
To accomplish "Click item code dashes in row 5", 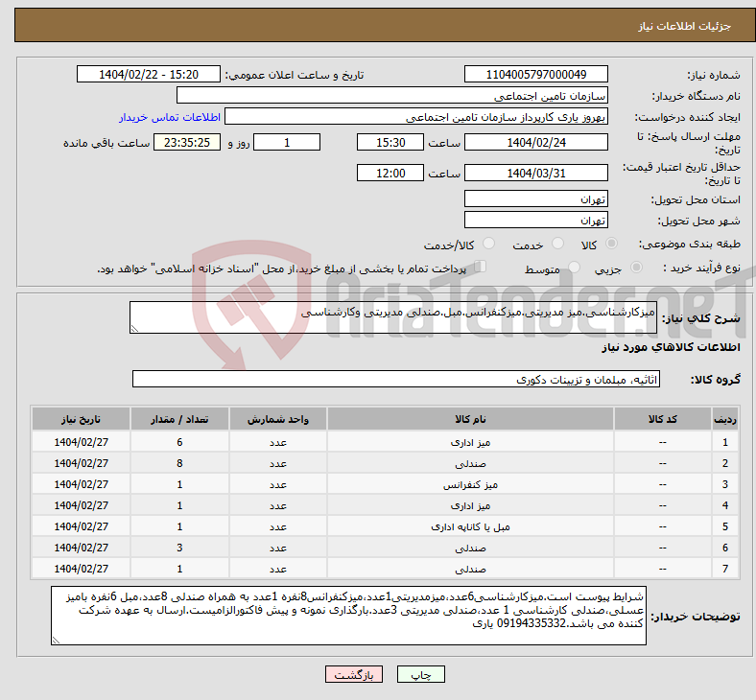I will click(663, 527).
